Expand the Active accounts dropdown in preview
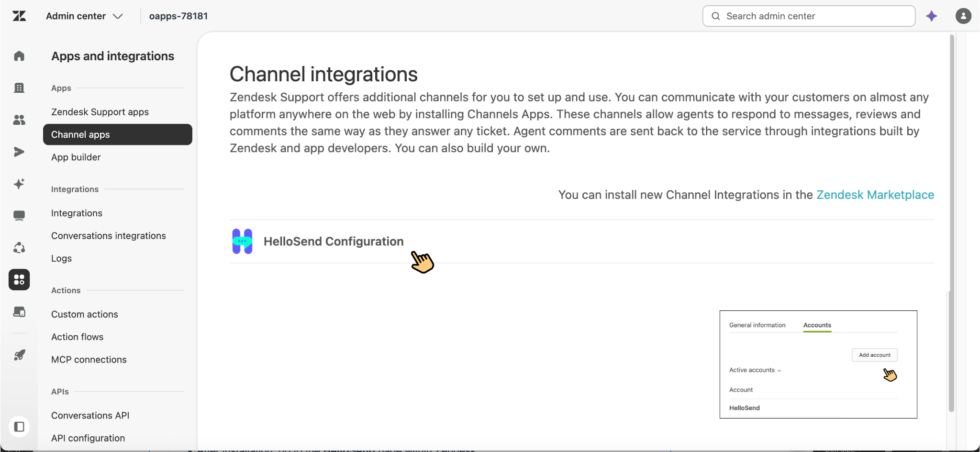This screenshot has height=452, width=980. (x=755, y=370)
